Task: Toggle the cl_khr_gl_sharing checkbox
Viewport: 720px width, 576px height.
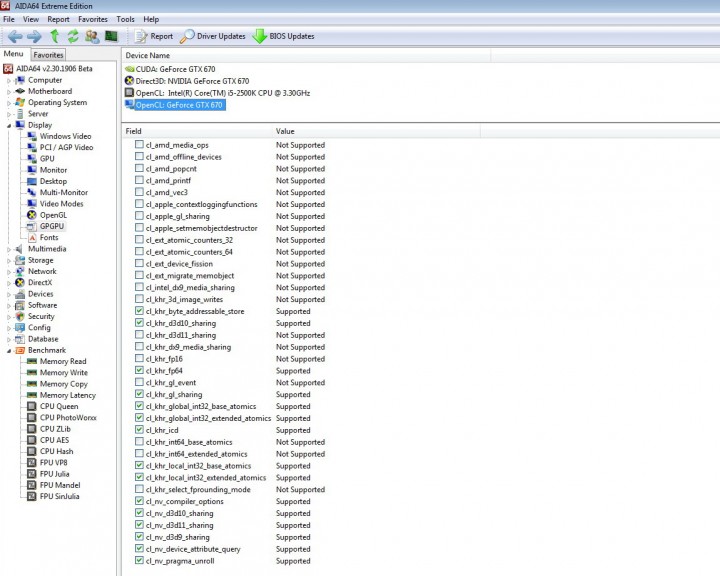Action: (139, 394)
